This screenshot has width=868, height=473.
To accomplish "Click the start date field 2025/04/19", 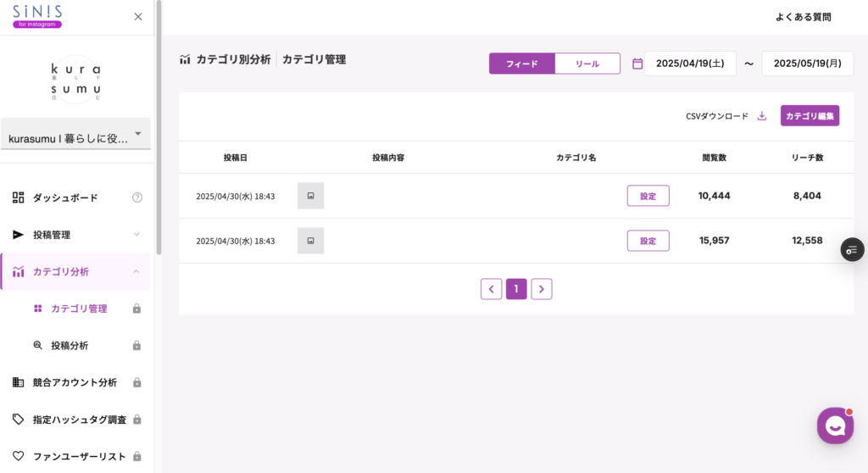I will click(x=690, y=64).
